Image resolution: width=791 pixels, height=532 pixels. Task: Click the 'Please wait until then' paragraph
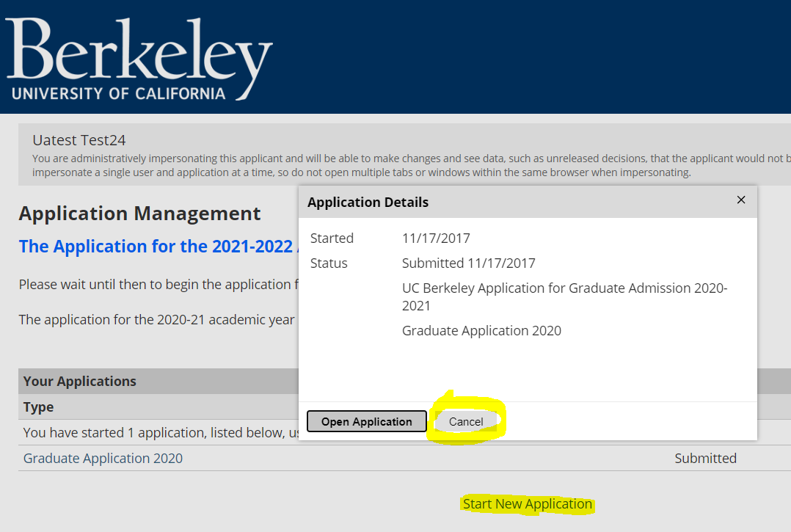158,285
